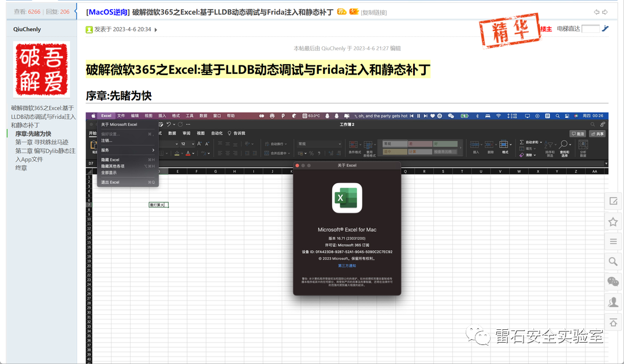Click the Excel app icon in About dialog
The image size is (624, 364).
[347, 198]
